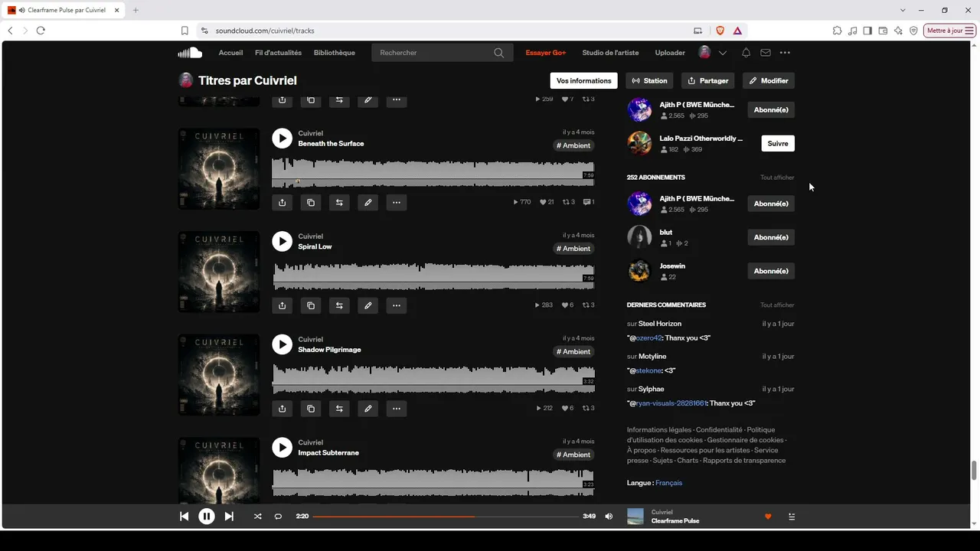Viewport: 980px width, 551px height.
Task: Open the Steel Horizon comment link
Action: [x=660, y=324]
